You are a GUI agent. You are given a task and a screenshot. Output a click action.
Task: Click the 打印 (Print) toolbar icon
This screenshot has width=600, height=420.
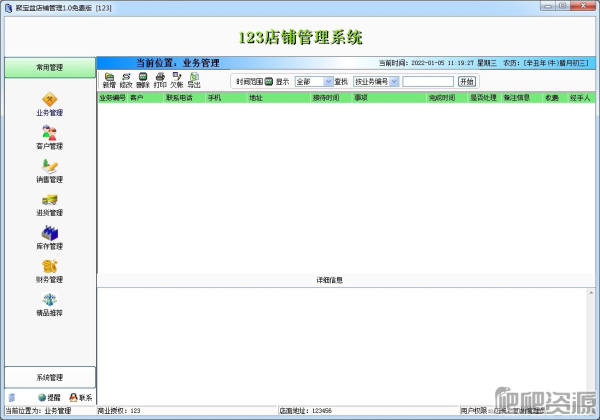(160, 79)
